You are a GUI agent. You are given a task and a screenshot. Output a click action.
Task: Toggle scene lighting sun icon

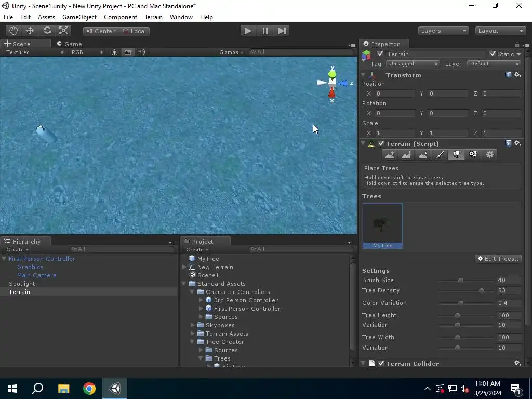(114, 52)
